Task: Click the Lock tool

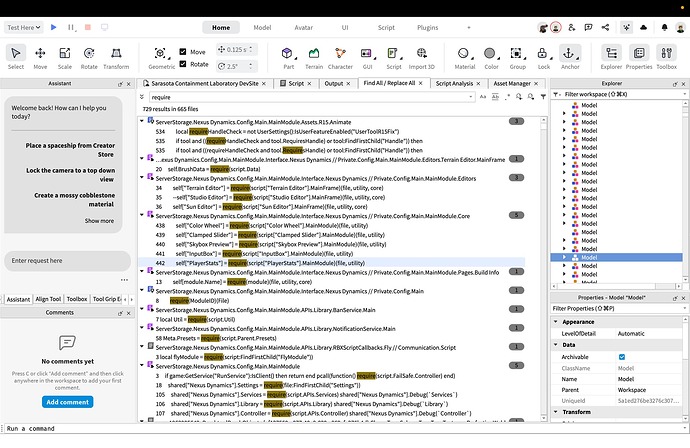Action: click(543, 57)
